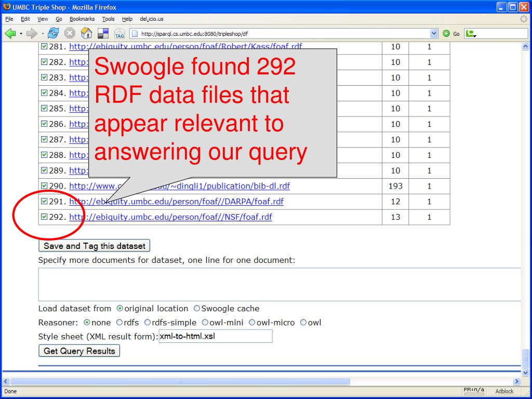Uncheck the checkbox for row 292
Screen dimensions: 532x399
point(44,217)
